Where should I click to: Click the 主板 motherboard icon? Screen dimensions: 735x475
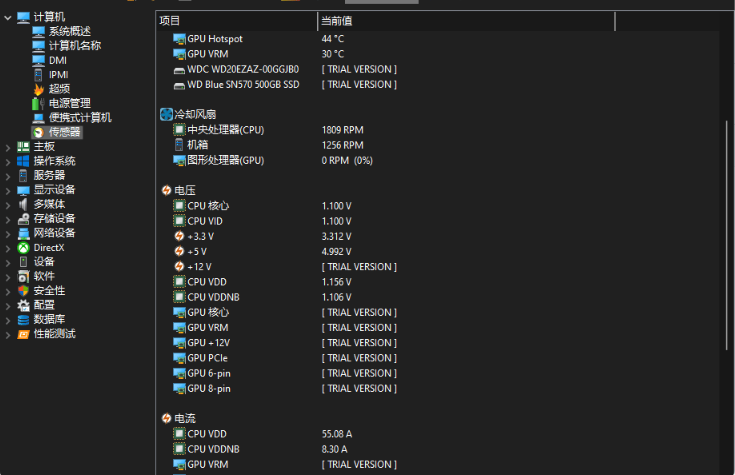pos(23,147)
